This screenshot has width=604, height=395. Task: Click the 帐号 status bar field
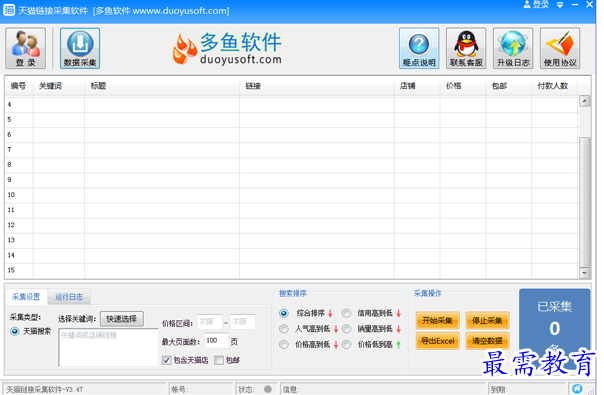click(201, 389)
